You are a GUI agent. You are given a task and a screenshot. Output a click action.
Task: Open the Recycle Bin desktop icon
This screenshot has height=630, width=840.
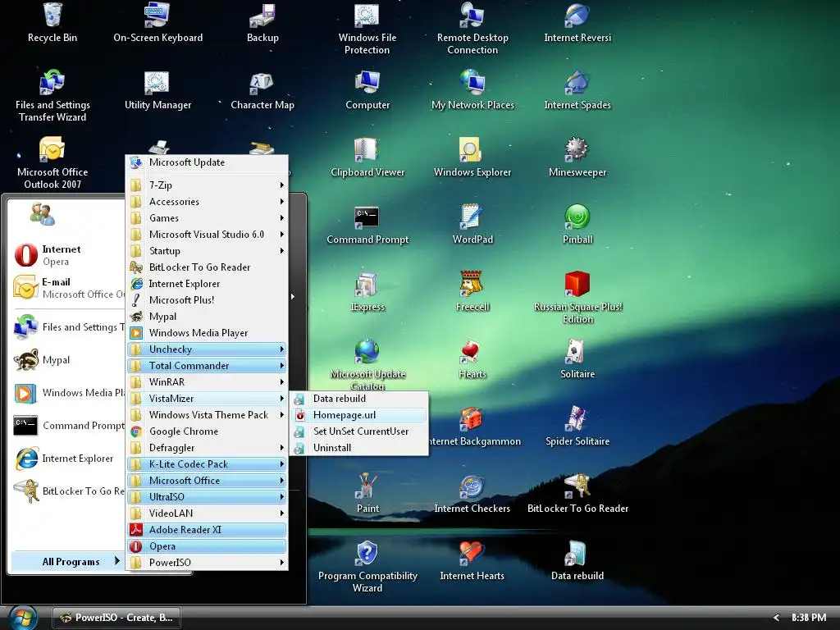52,21
